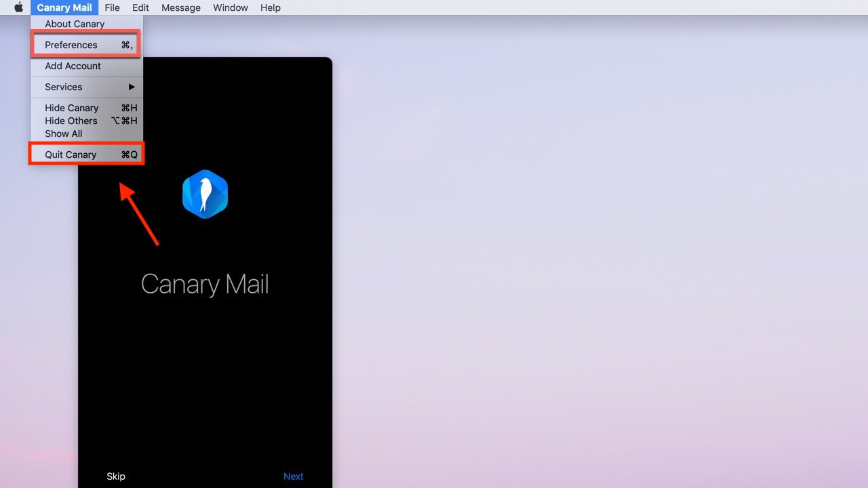The image size is (868, 488).
Task: Select Hide Others menu item
Action: pyautogui.click(x=87, y=121)
